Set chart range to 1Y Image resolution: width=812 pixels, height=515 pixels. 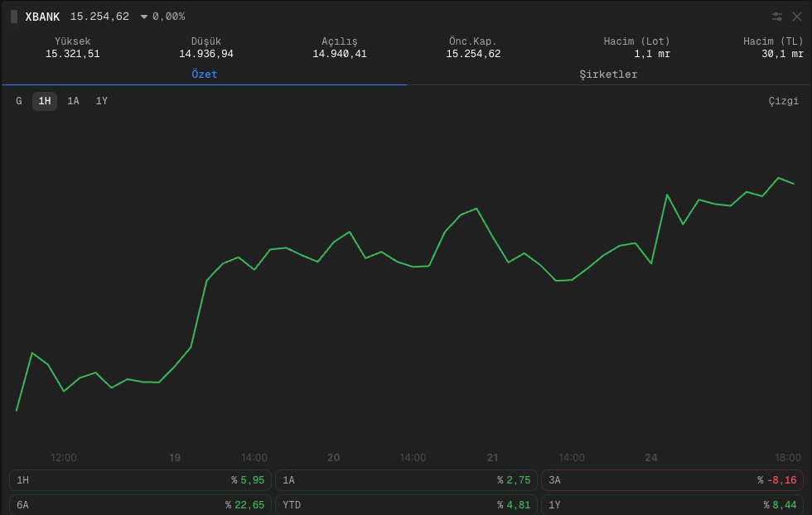point(101,101)
